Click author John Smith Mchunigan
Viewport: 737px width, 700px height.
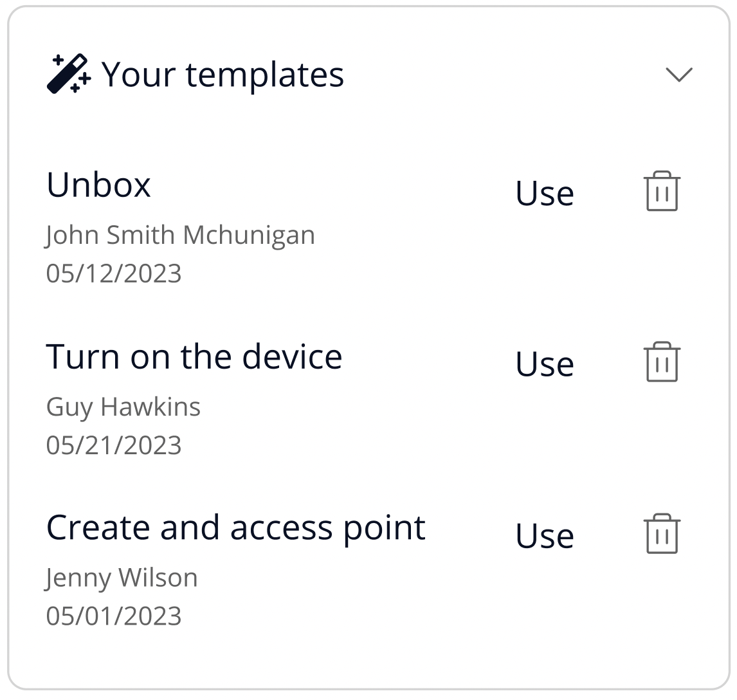(180, 235)
